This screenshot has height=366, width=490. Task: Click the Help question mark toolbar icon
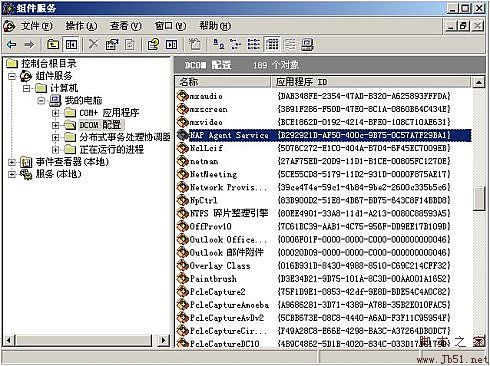[153, 44]
